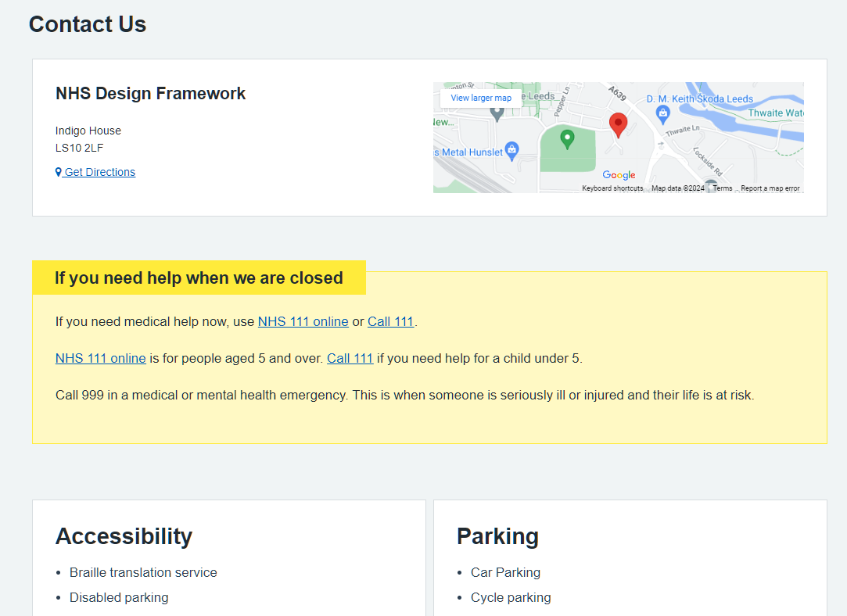Click the map Terms link
This screenshot has width=847, height=616.
(x=722, y=188)
